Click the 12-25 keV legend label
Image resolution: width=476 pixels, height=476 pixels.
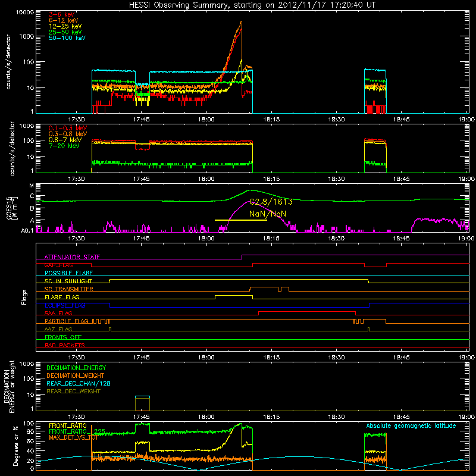65,26
